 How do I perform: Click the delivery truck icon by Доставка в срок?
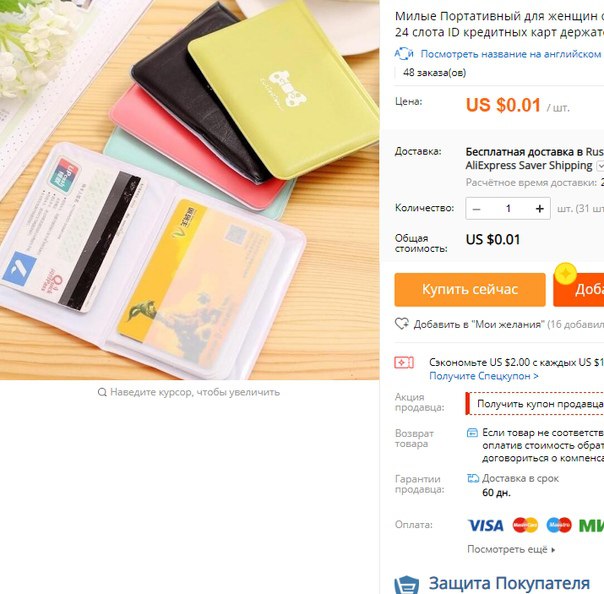point(473,478)
